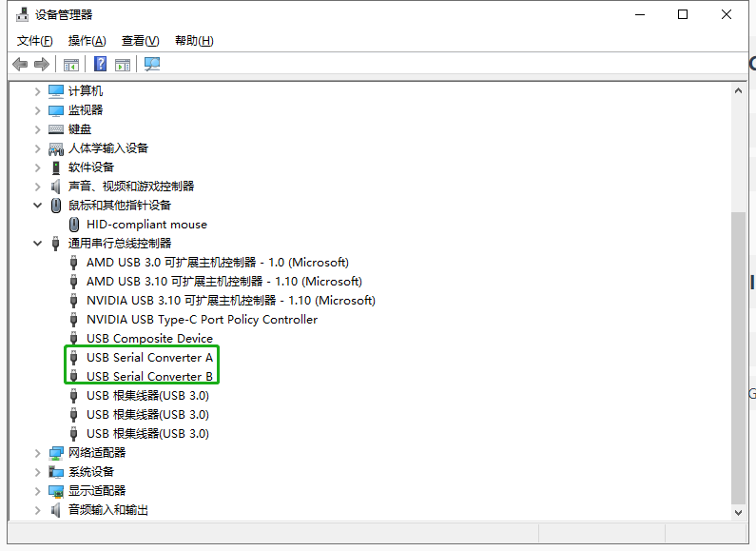756x551 pixels.
Task: Select NVIDIA USB Type-C Port Policy Controller
Action: click(202, 320)
